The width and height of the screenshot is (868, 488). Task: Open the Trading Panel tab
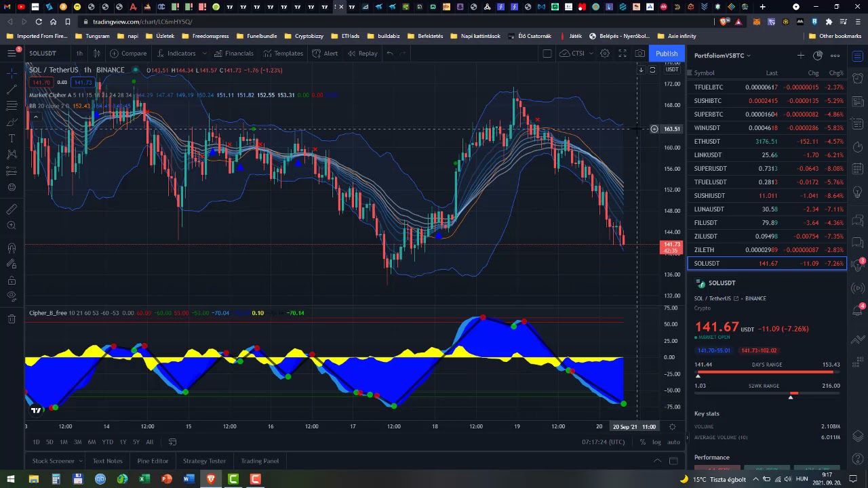point(260,461)
